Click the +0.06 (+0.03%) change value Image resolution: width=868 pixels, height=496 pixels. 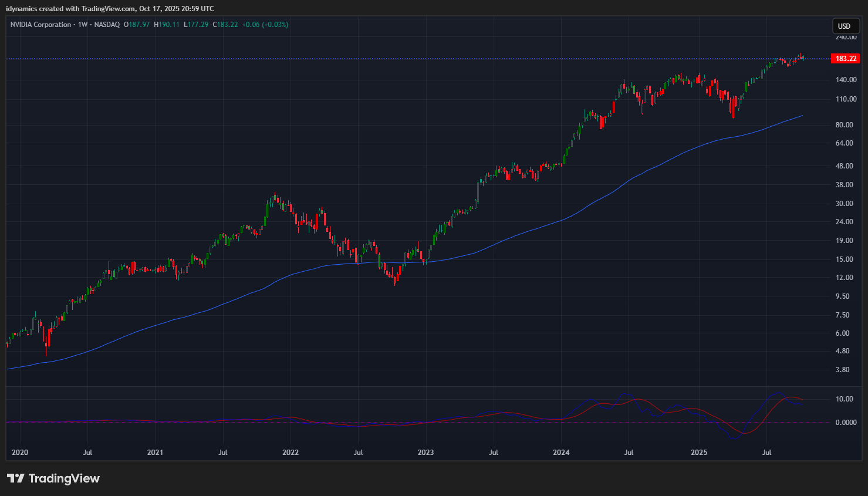[265, 25]
